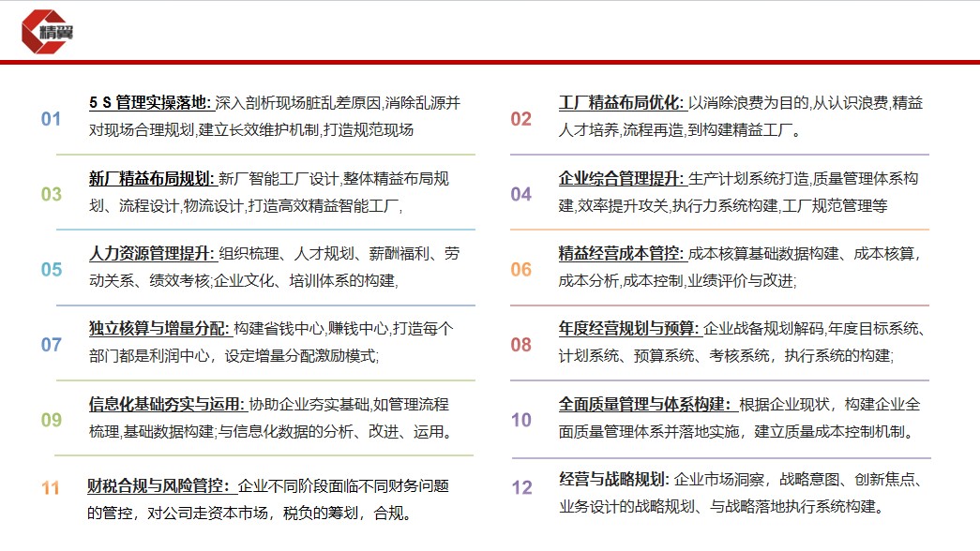Screen dimensions: 980x551
Task: Click the 工厂精益布局优化 heading
Action: tap(620, 103)
